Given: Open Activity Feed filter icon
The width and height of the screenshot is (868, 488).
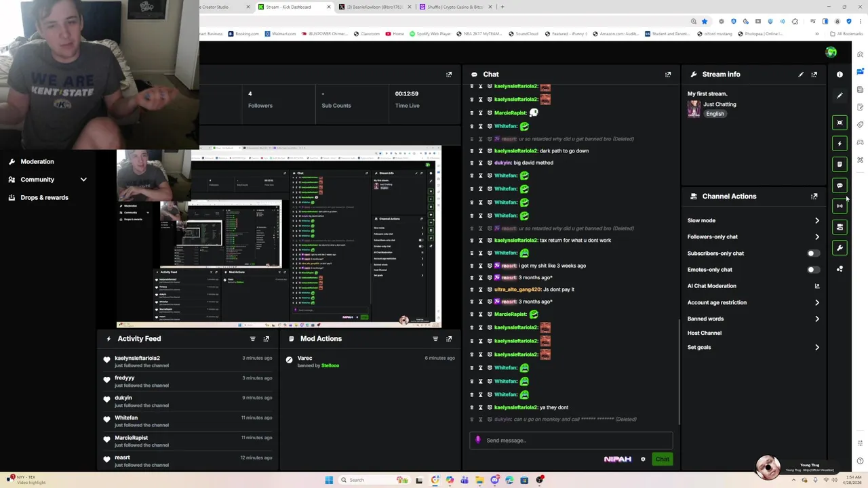Looking at the screenshot, I should 253,339.
